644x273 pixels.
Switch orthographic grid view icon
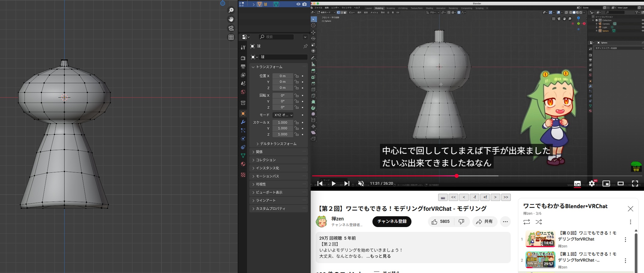(x=231, y=37)
